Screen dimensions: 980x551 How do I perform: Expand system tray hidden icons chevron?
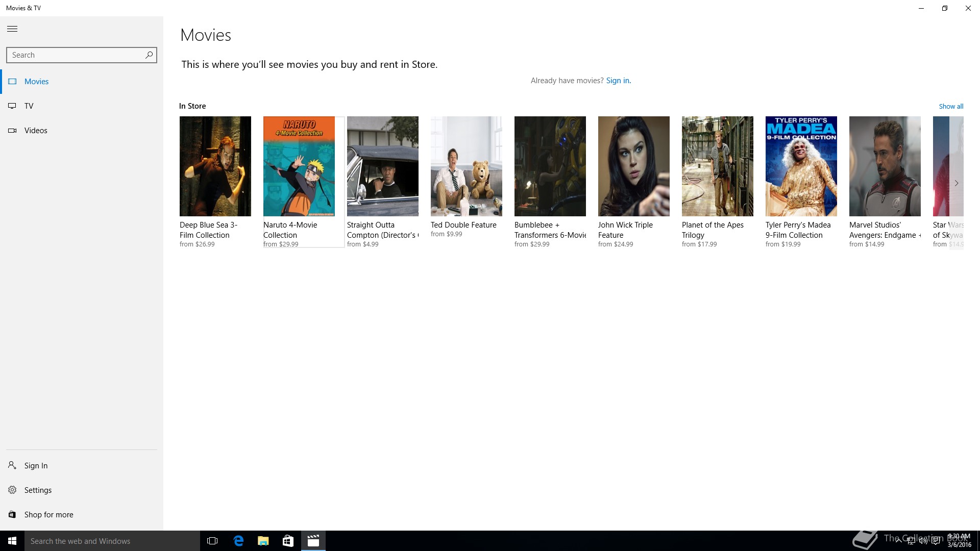[x=898, y=541]
